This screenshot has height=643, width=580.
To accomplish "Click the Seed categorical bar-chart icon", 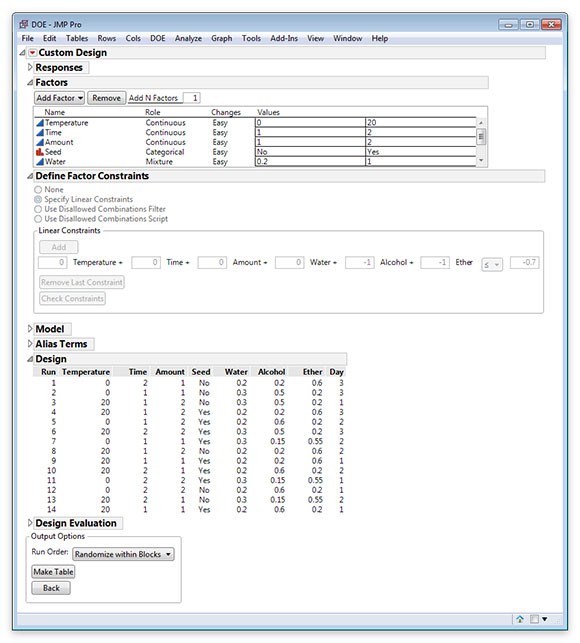I will click(40, 152).
